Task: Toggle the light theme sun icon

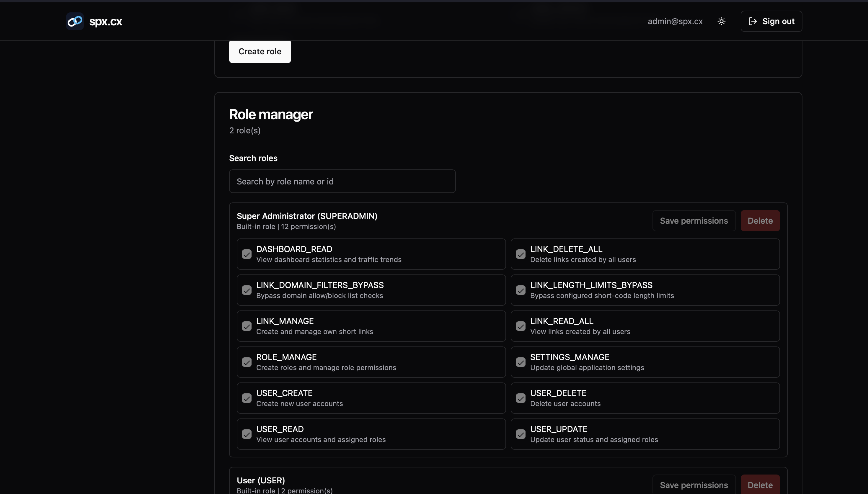Action: click(x=721, y=21)
